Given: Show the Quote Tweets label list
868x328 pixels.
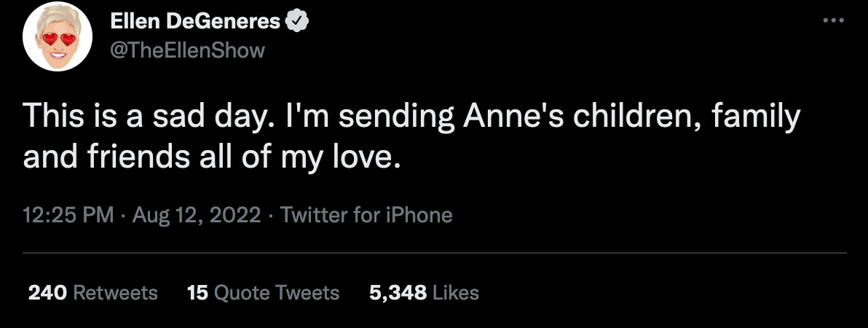Looking at the screenshot, I should [x=277, y=293].
